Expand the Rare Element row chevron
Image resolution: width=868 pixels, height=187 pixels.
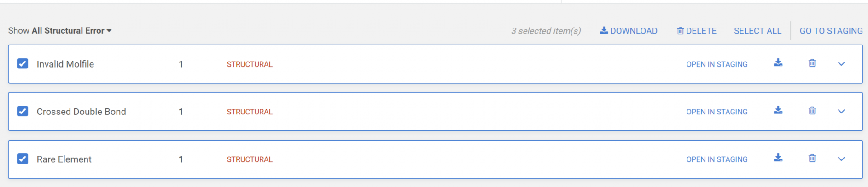(841, 159)
